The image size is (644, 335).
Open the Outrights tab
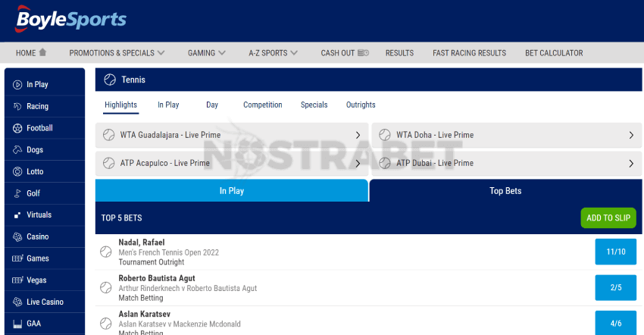(x=361, y=105)
